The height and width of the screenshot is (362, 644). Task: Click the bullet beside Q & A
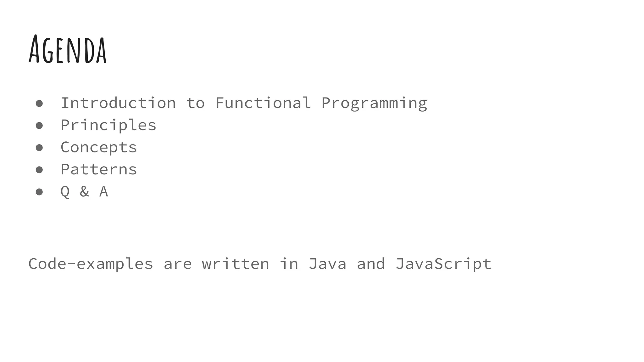pyautogui.click(x=39, y=192)
